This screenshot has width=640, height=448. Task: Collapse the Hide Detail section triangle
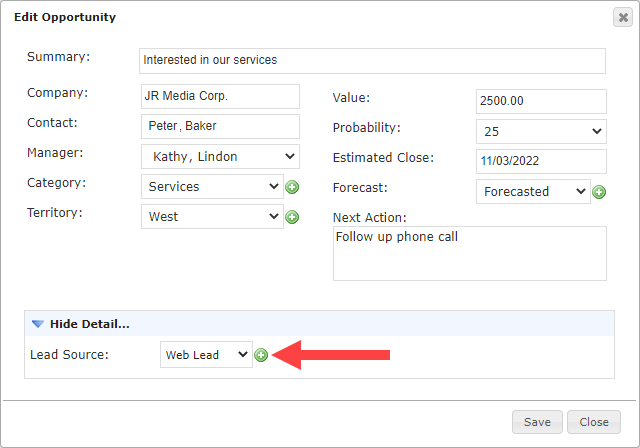pos(38,324)
